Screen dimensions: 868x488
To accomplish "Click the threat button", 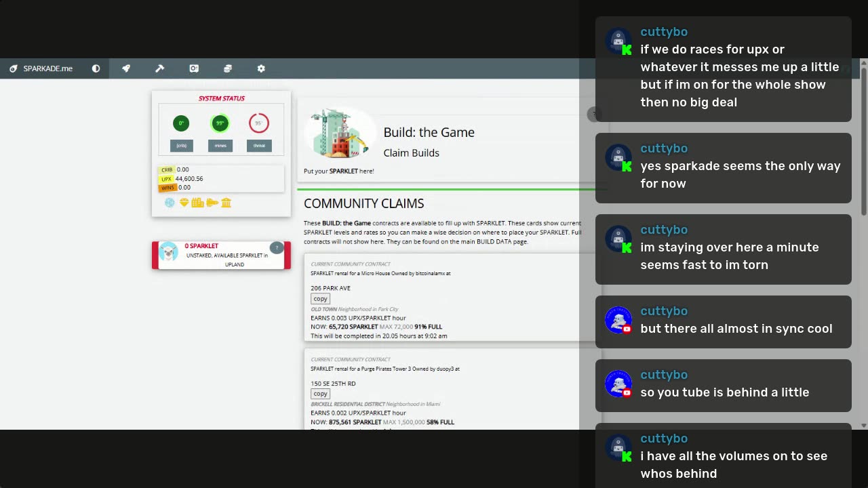I will pos(259,146).
